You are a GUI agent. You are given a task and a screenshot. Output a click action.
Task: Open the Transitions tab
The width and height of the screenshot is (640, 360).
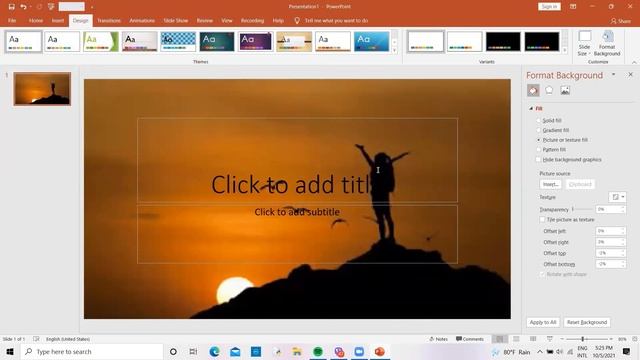click(109, 20)
